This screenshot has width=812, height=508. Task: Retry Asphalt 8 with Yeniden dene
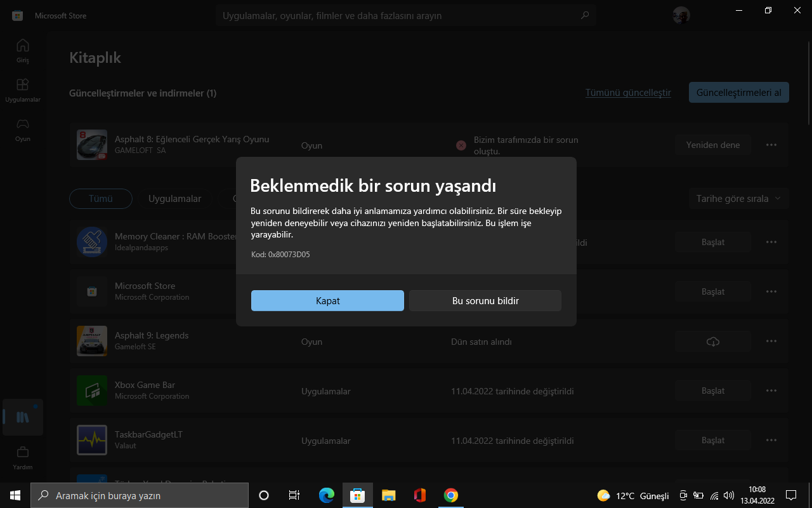pyautogui.click(x=713, y=145)
